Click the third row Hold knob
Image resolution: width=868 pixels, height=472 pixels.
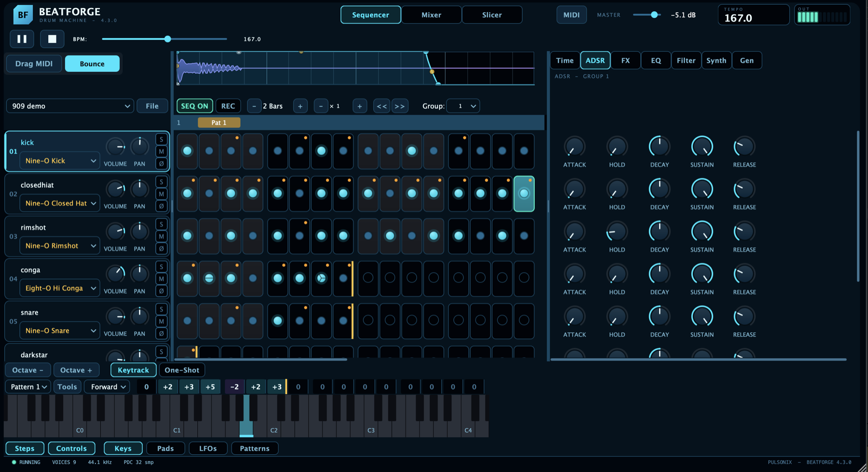coord(617,232)
